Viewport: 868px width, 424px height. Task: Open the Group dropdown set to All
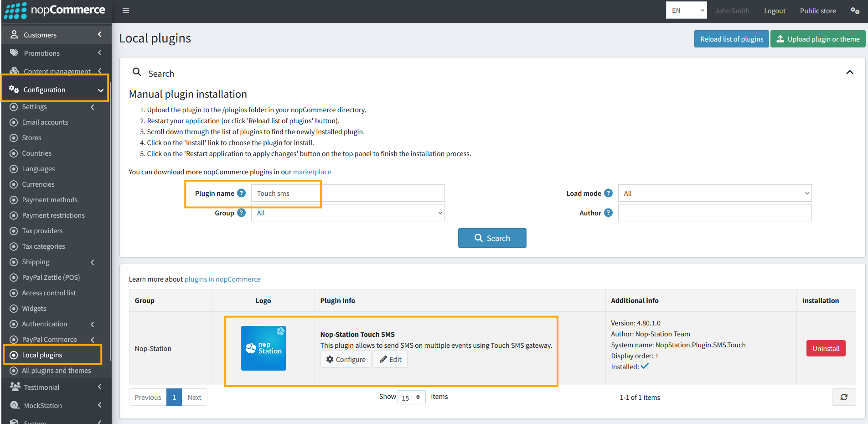[x=348, y=213]
